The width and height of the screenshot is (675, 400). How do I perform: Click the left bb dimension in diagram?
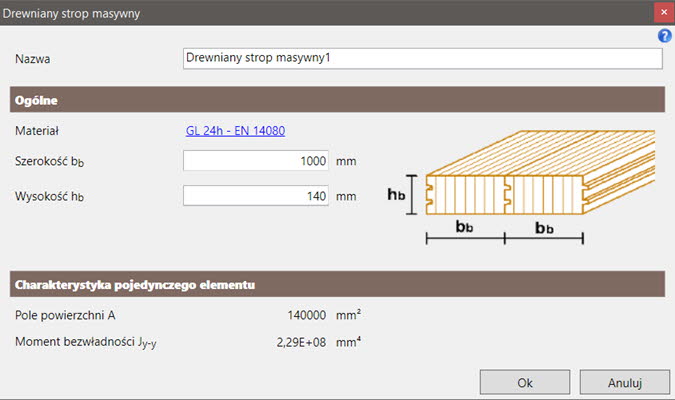[x=464, y=228]
